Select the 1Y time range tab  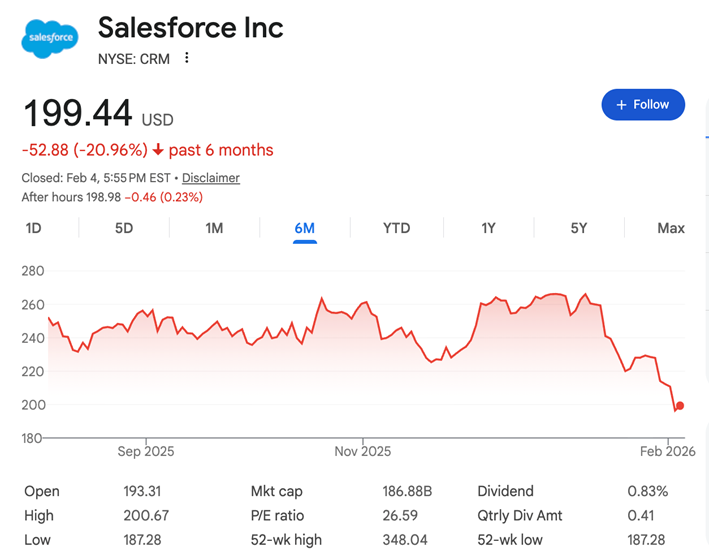tap(488, 228)
